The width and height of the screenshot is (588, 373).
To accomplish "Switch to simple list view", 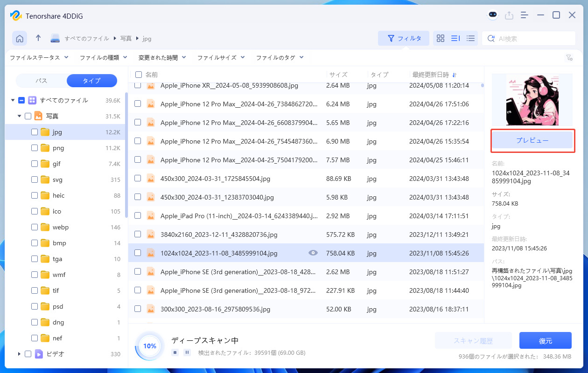I will tap(471, 38).
